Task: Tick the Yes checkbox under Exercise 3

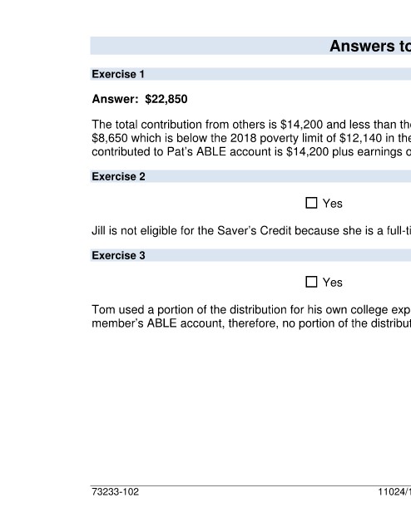Action: 311,282
